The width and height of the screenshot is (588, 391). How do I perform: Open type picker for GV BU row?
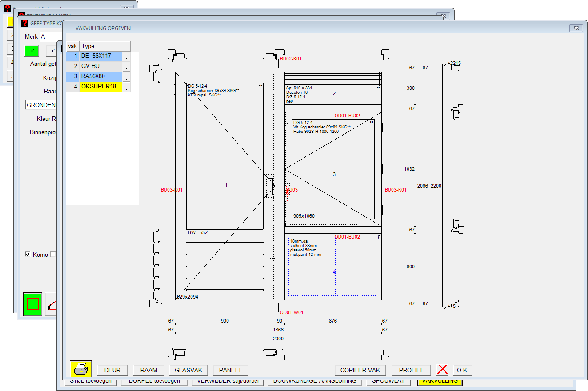point(127,67)
